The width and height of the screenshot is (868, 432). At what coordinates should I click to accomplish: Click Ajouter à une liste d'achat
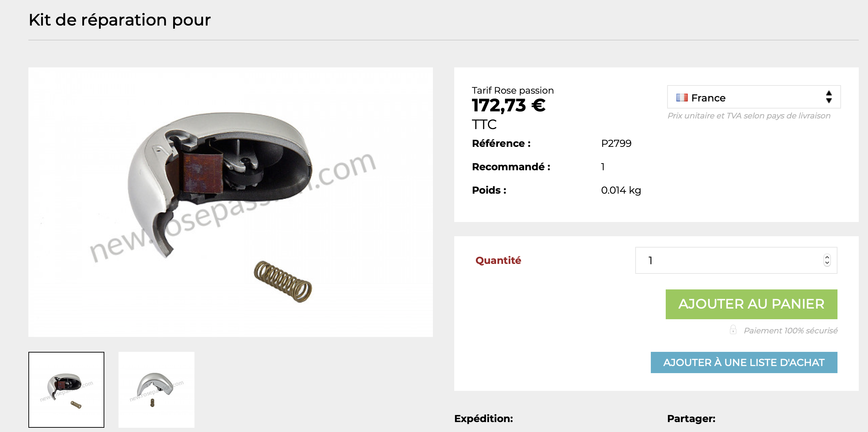coord(744,362)
